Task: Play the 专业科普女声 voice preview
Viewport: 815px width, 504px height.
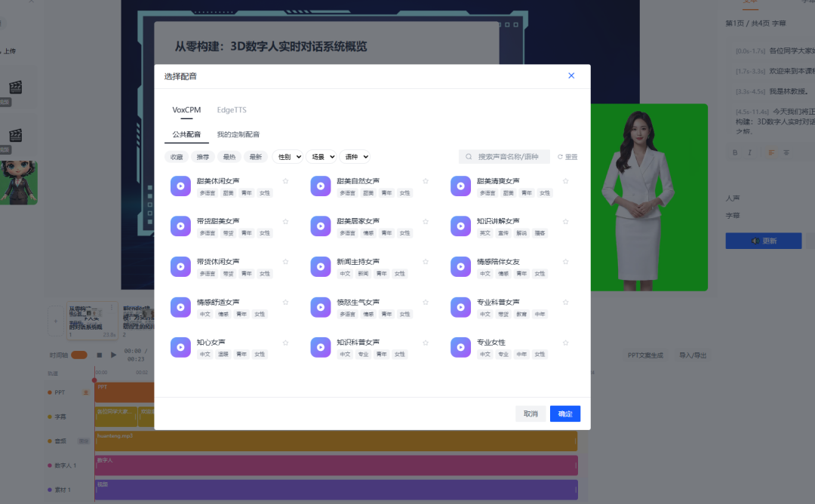Action: click(x=460, y=307)
